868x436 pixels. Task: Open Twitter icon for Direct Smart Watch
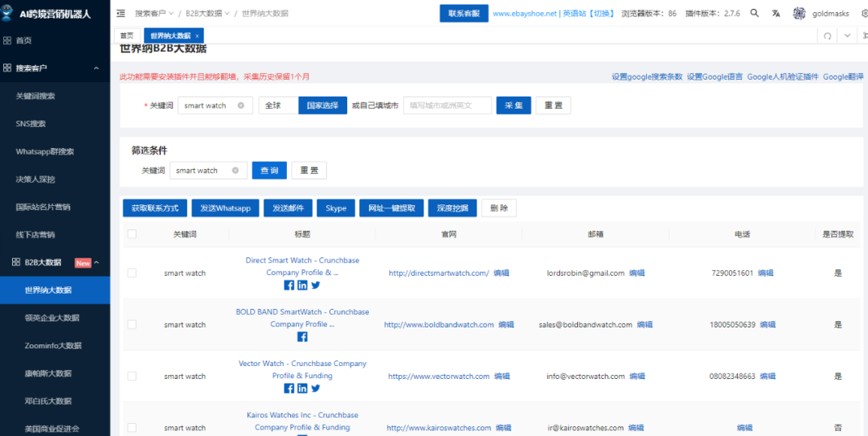point(316,286)
